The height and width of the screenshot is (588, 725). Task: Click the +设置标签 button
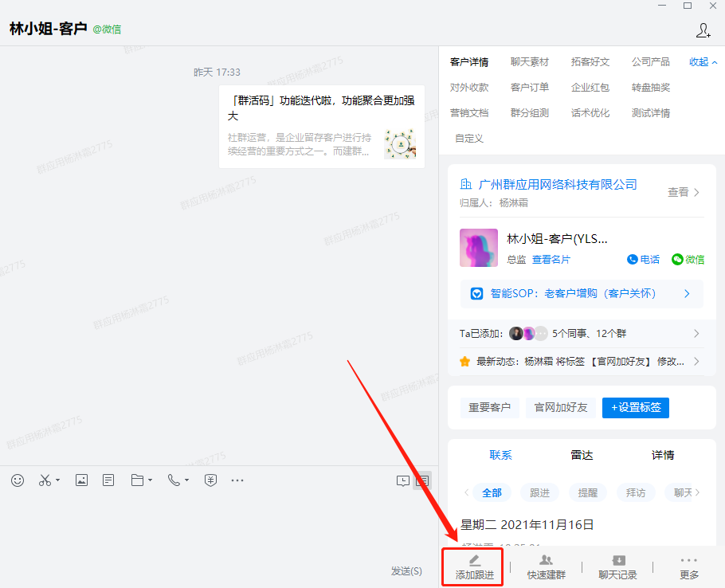tap(635, 407)
